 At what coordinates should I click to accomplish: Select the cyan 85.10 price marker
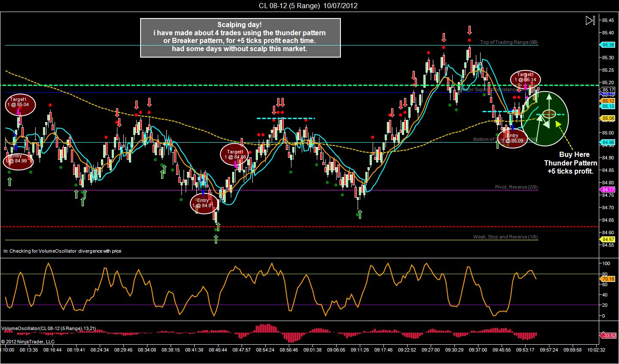608,106
